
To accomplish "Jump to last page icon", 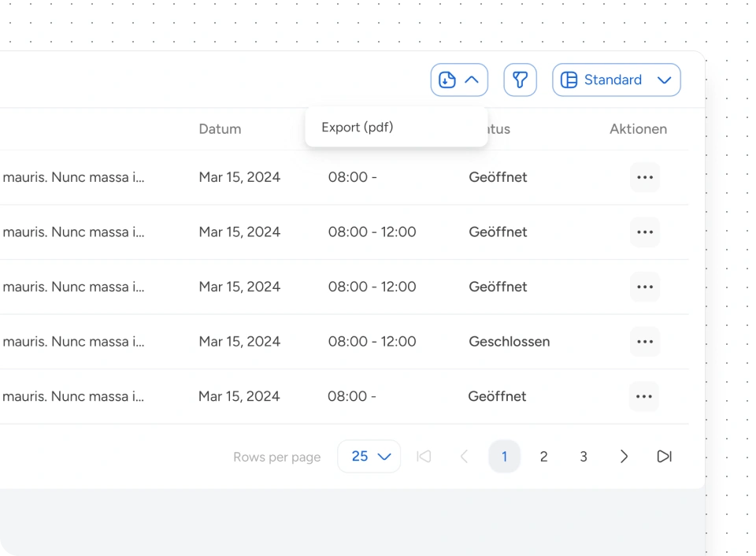I will tap(664, 457).
